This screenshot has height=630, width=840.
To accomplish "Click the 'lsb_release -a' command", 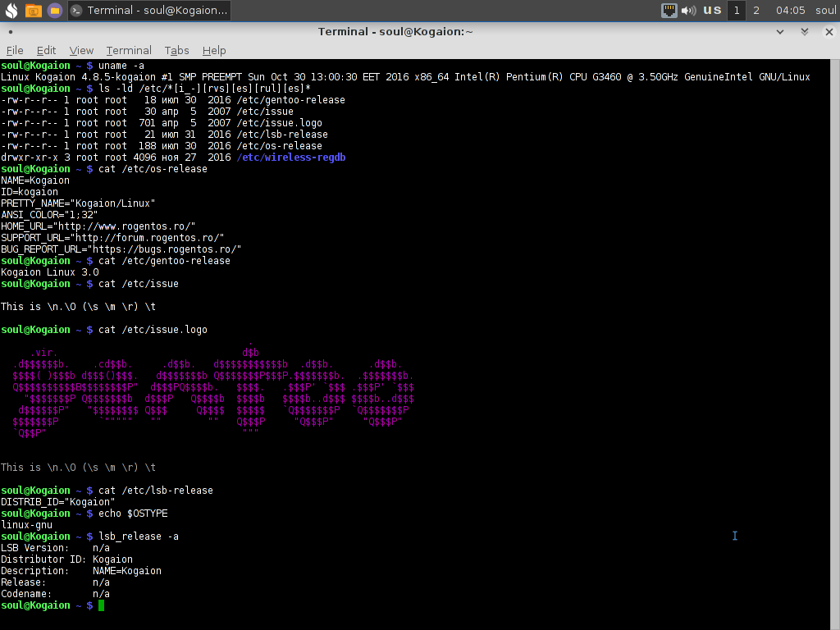I will pos(138,536).
